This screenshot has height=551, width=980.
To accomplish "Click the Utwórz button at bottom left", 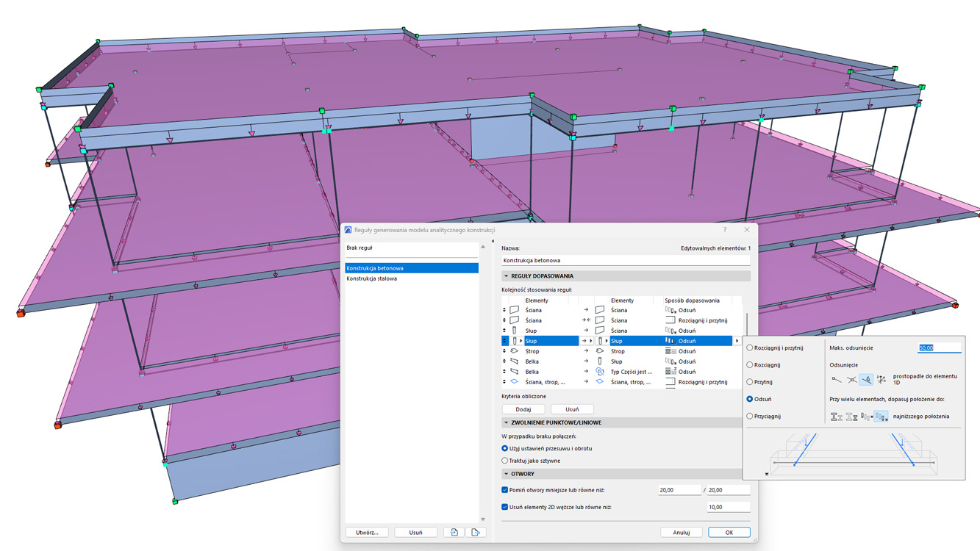I will click(x=367, y=532).
